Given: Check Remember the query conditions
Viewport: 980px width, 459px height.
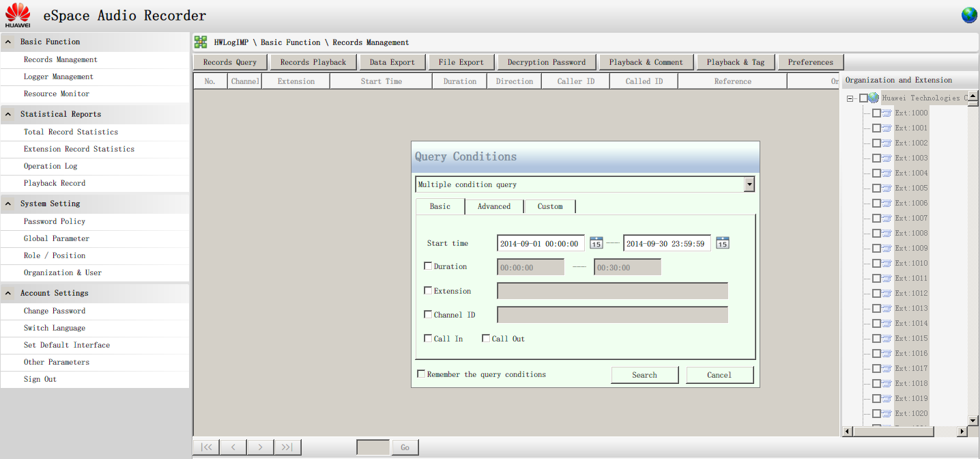Looking at the screenshot, I should pos(421,374).
